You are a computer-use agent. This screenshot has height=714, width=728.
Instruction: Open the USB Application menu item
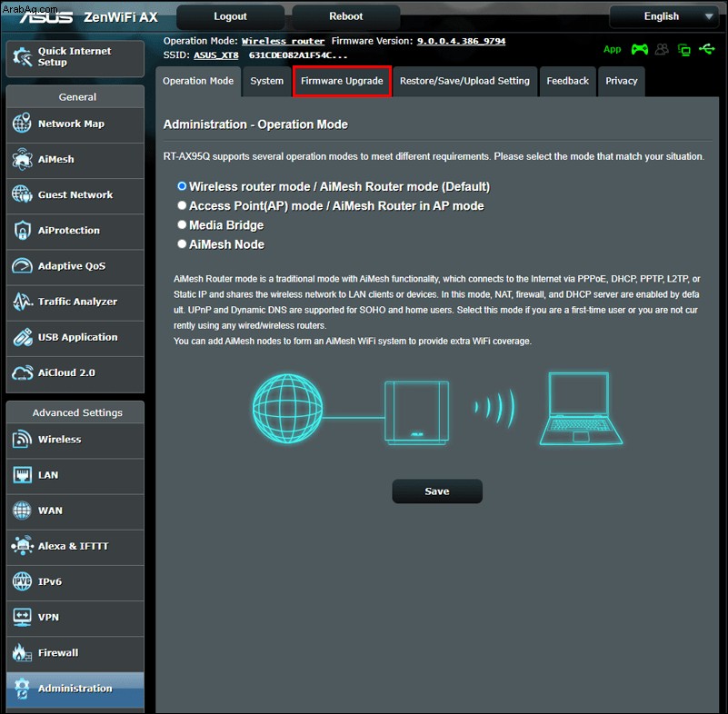[75, 337]
